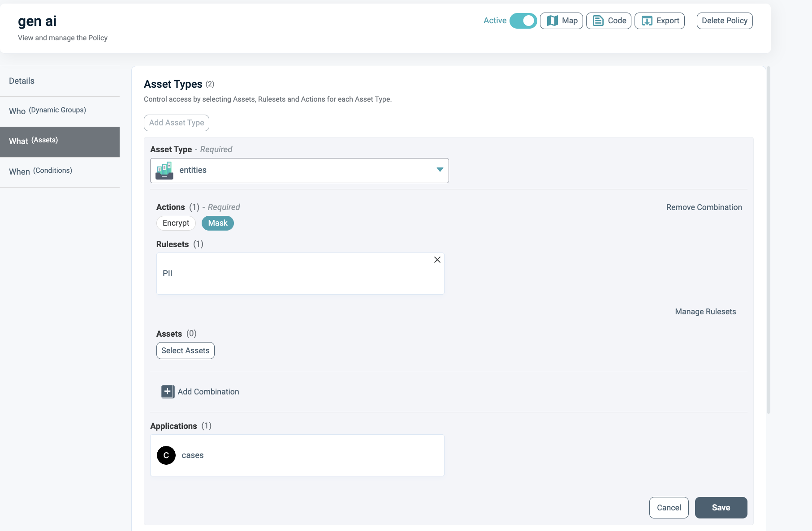The image size is (812, 531).
Task: Click Remove Combination link
Action: (x=704, y=207)
